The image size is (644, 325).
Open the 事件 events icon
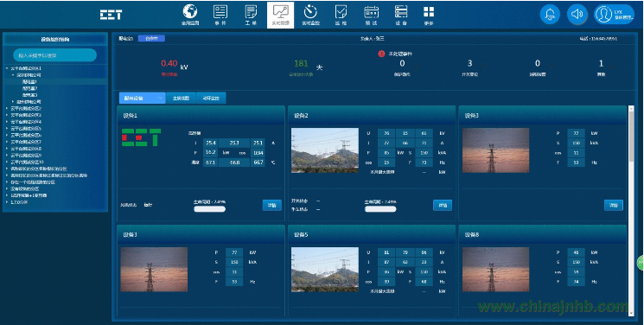[220, 15]
